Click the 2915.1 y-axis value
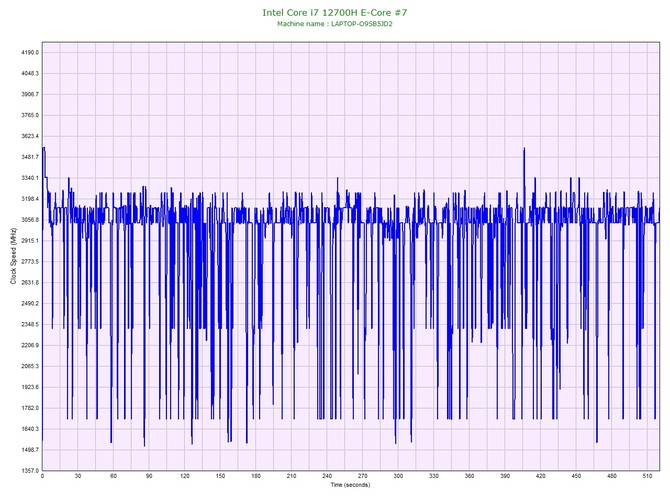 pyautogui.click(x=30, y=241)
